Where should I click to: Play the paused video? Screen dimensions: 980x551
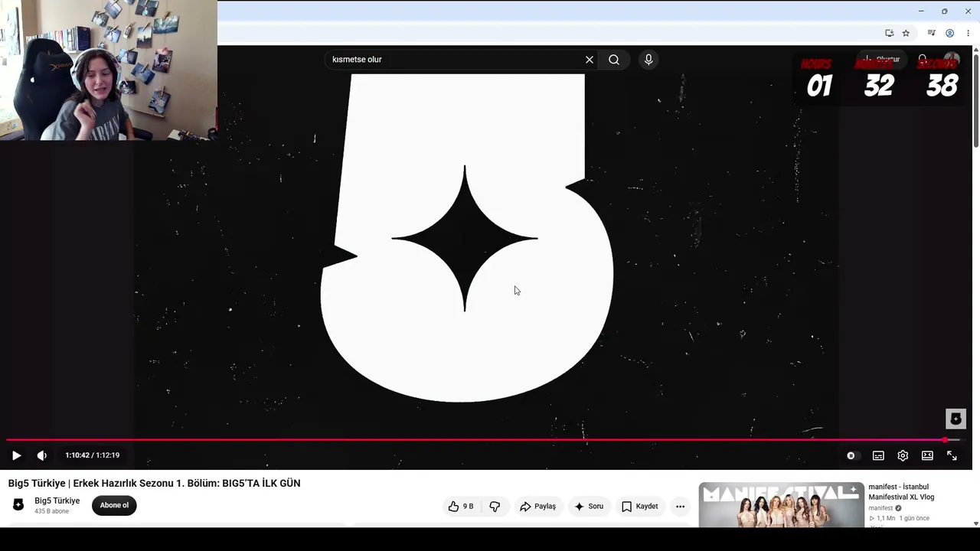click(x=16, y=455)
